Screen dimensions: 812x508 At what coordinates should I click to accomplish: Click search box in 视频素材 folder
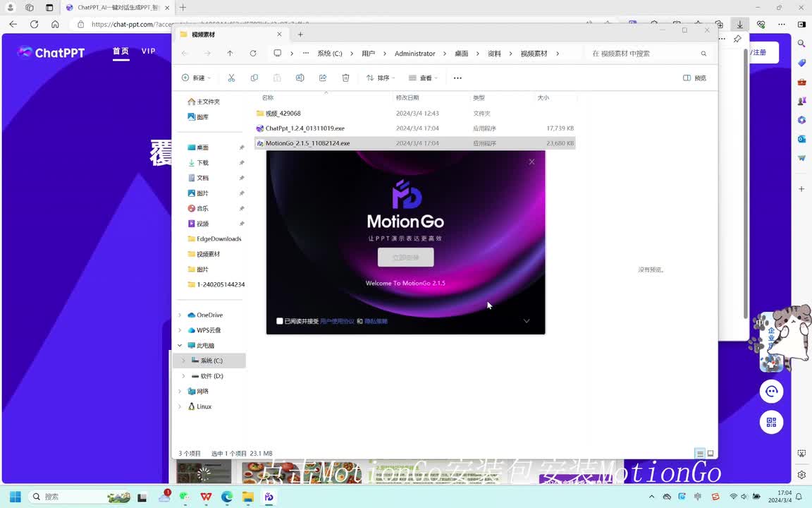[x=643, y=54]
